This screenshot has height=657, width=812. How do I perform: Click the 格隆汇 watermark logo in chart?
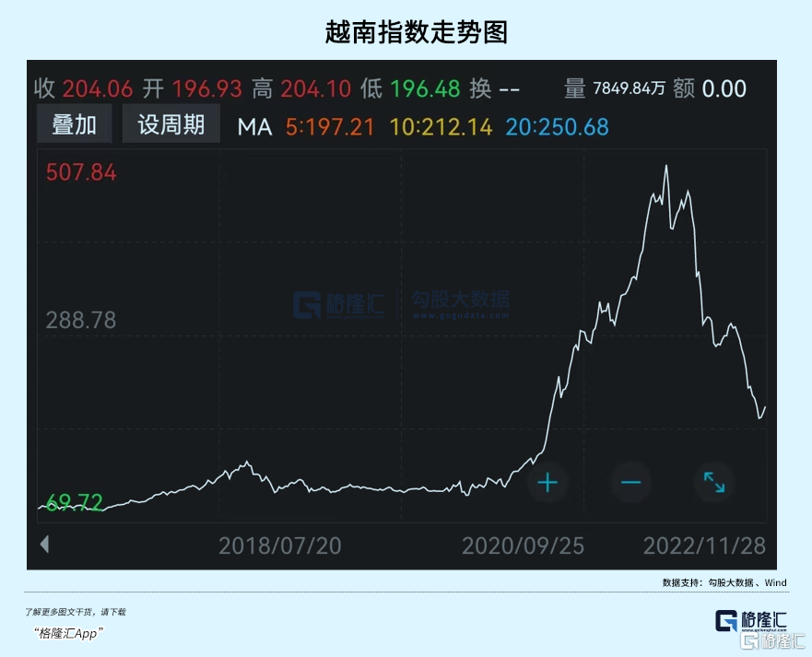click(339, 304)
